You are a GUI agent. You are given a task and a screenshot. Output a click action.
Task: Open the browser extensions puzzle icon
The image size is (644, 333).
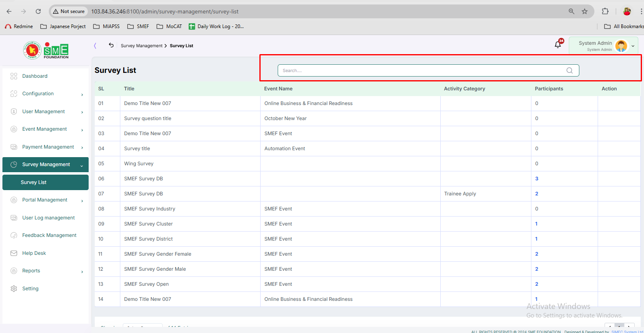tap(605, 11)
